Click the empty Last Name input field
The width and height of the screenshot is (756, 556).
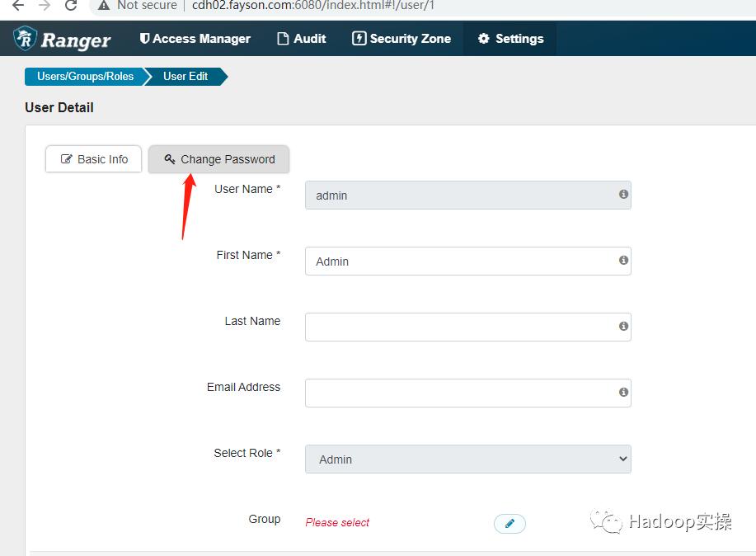pos(468,327)
